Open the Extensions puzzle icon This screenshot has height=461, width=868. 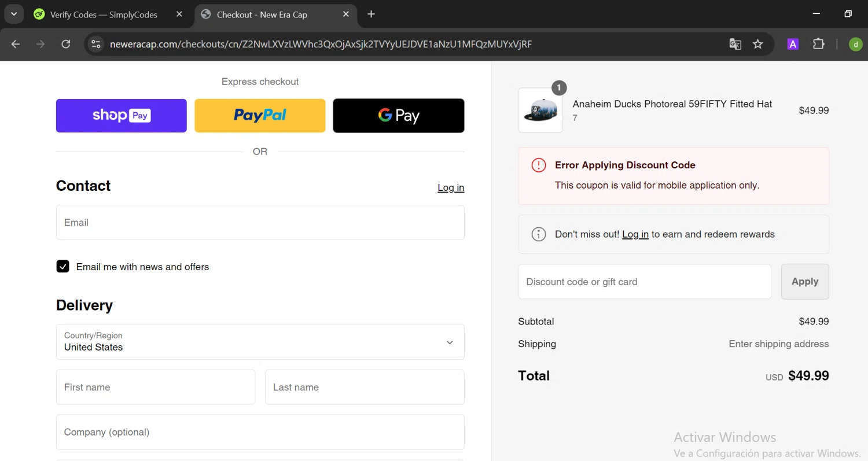818,44
